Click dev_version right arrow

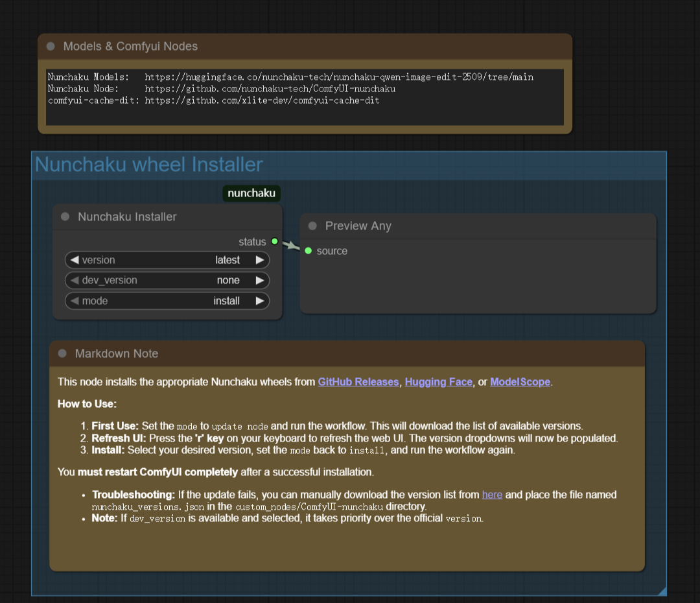pos(260,280)
